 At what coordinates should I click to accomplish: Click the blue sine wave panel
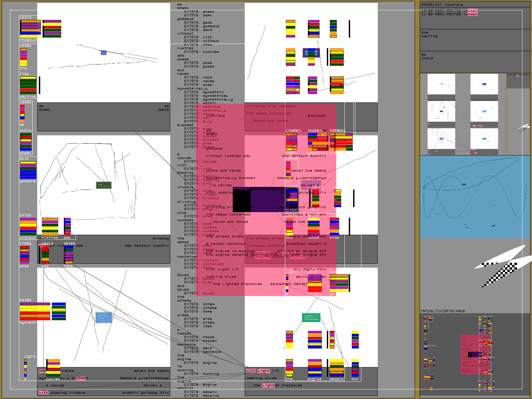(x=475, y=197)
